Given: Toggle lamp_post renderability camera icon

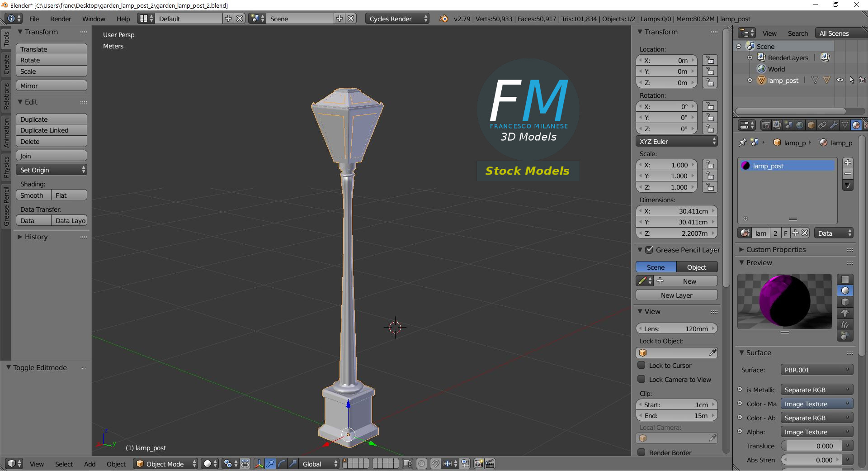Looking at the screenshot, I should pos(863,80).
